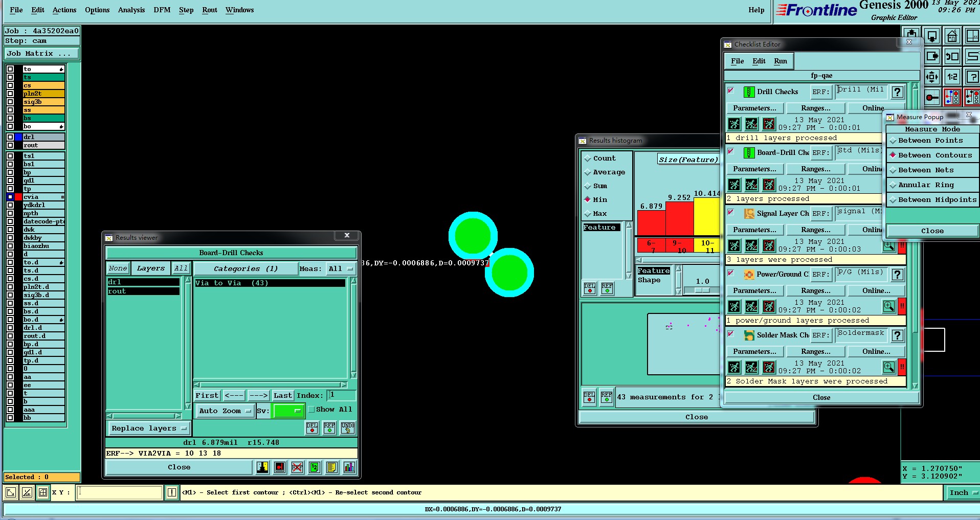The image size is (980, 520).
Task: Click the DEL icon in Results viewer
Action: coord(312,428)
